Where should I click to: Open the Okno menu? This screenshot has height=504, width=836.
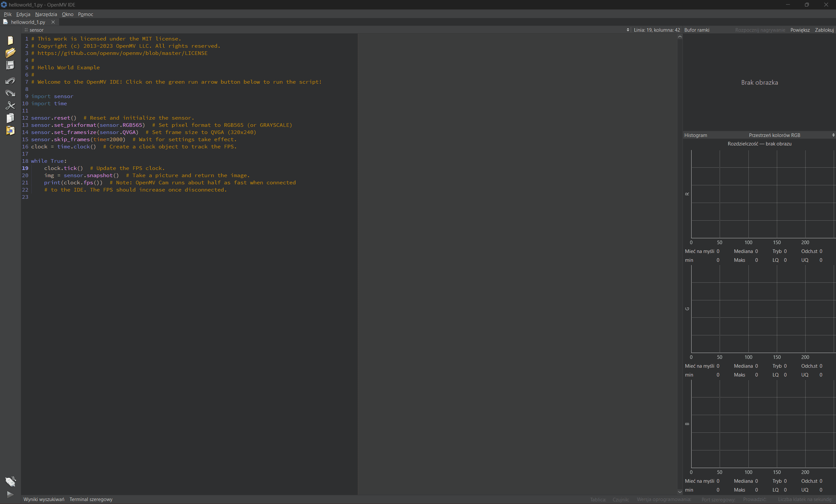(68, 14)
